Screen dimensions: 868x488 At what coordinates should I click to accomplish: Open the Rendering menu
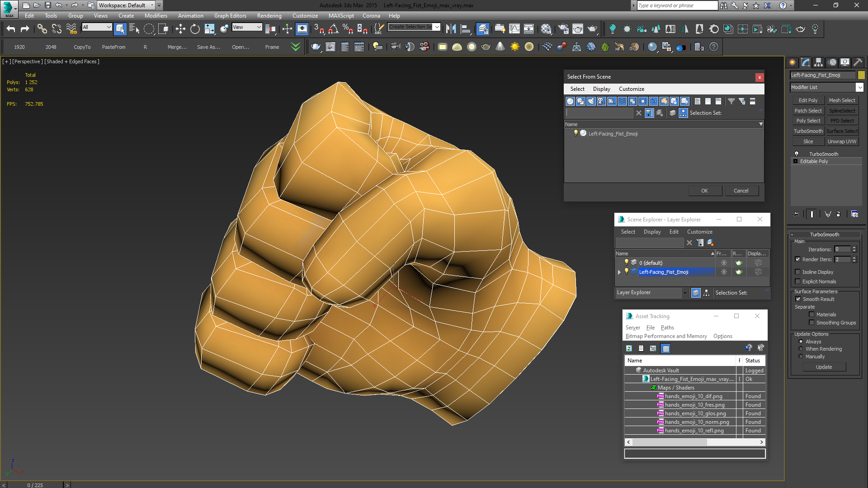click(x=269, y=16)
